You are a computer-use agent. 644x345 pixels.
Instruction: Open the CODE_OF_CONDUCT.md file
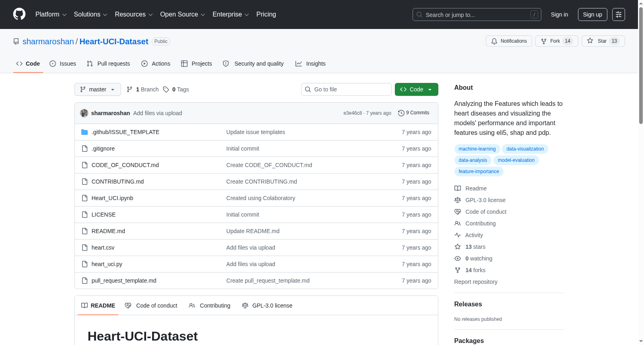(125, 165)
